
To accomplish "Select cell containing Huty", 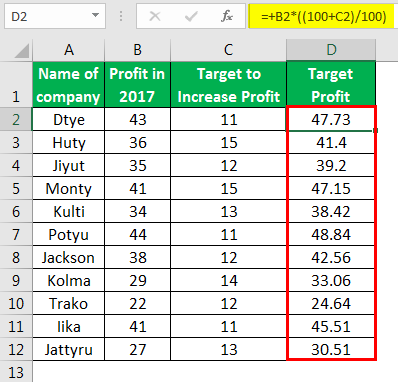I will click(x=69, y=142).
